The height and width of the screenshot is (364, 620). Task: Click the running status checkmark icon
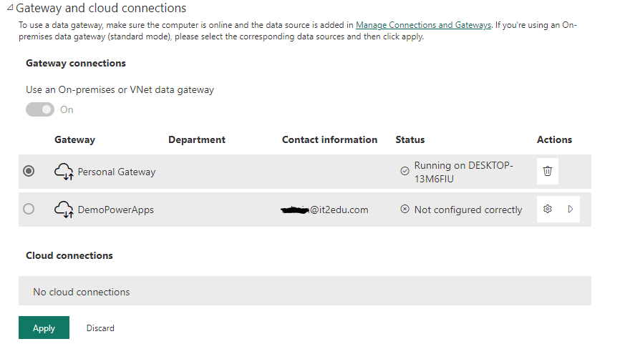[405, 172]
